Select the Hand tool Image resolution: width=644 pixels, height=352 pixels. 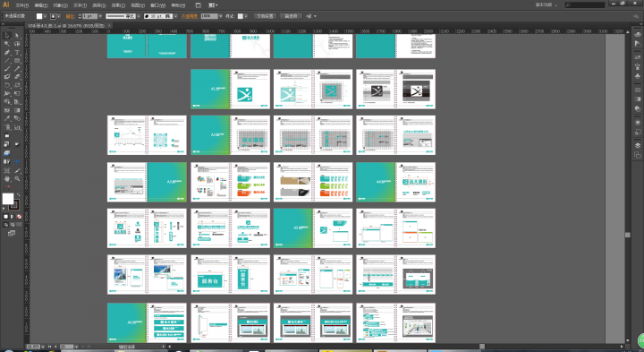point(7,179)
